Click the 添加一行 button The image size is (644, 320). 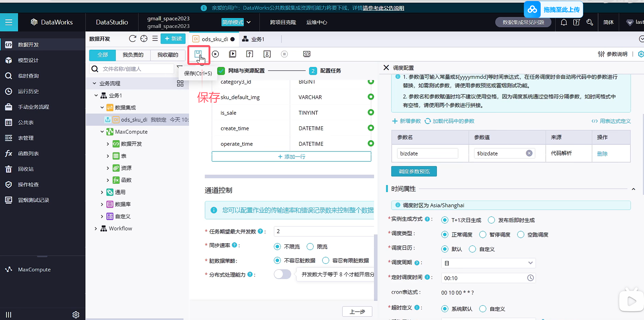pos(291,157)
